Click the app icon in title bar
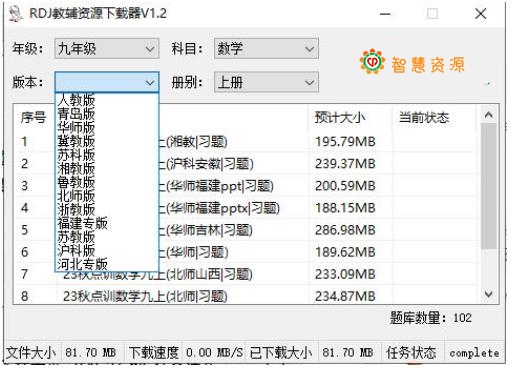This screenshot has height=368, width=515. click(15, 14)
